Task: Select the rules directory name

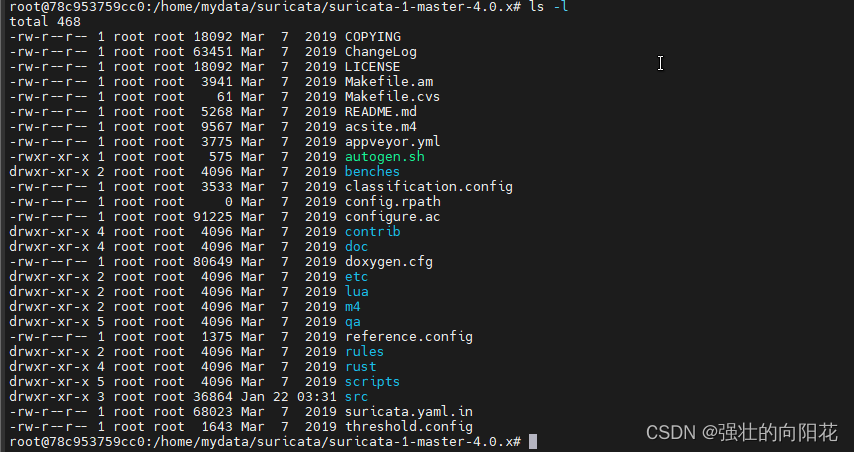Action: (364, 352)
